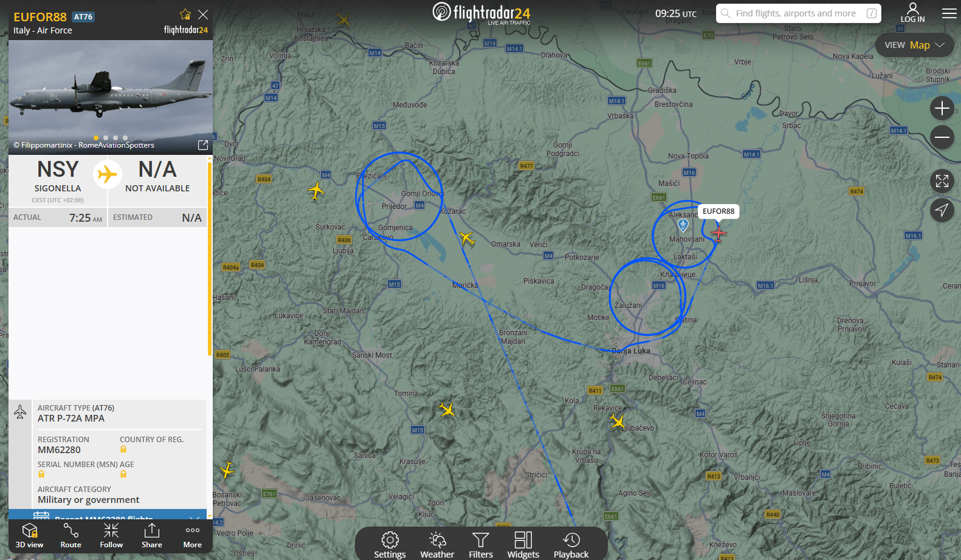Show the flight Route
This screenshot has width=961, height=560.
tap(71, 535)
